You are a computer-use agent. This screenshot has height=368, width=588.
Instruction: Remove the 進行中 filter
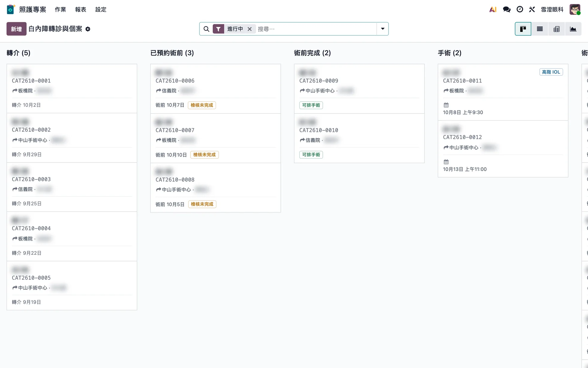(250, 29)
